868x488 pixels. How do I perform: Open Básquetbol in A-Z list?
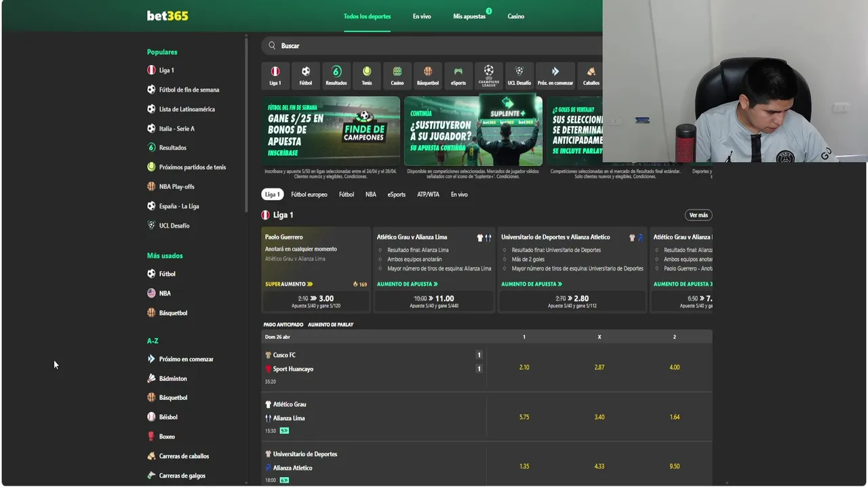point(167,398)
